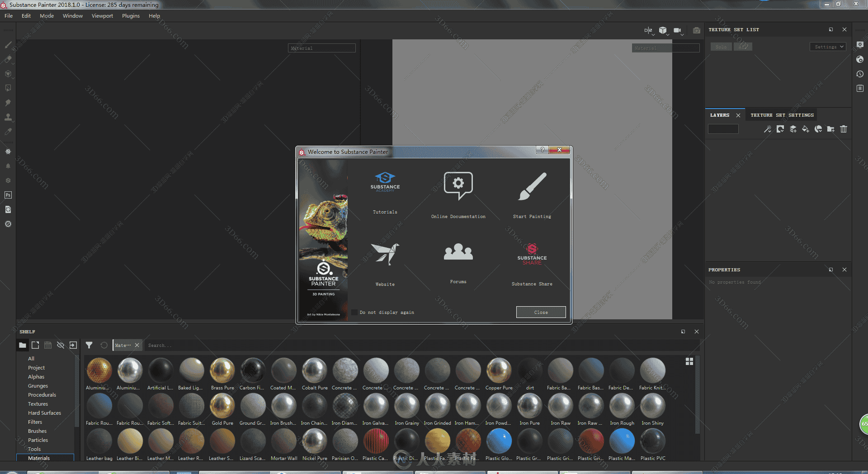The height and width of the screenshot is (474, 868).
Task: Open Shader Settings from the right dock
Action: (860, 59)
